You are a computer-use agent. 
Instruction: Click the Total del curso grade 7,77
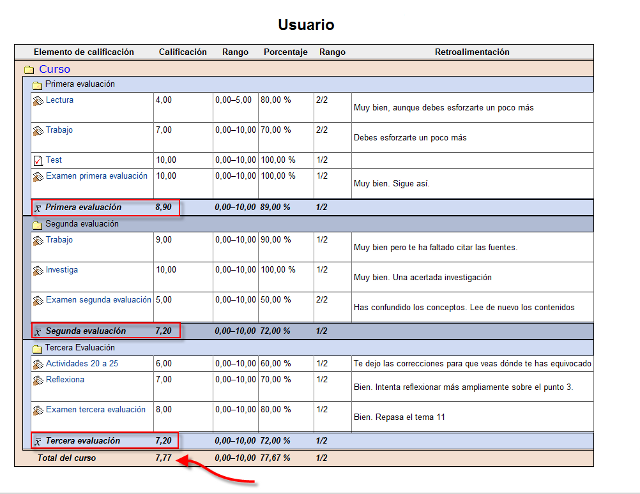point(165,456)
